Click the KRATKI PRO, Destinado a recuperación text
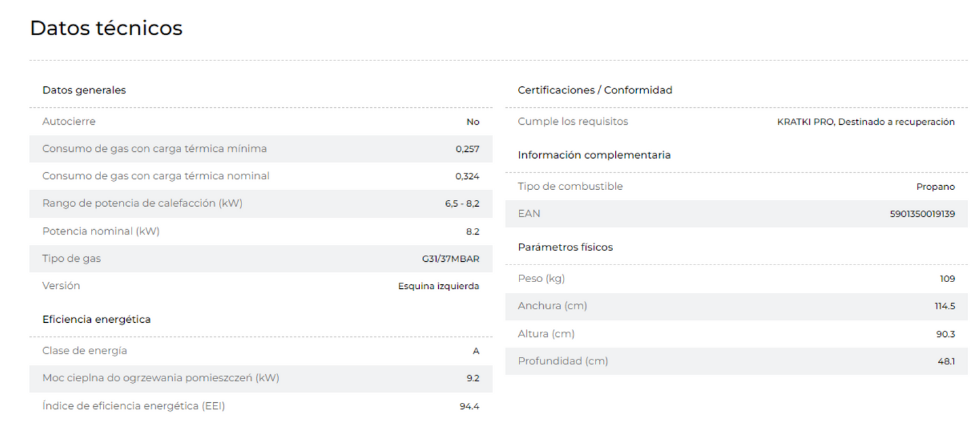 pyautogui.click(x=865, y=122)
